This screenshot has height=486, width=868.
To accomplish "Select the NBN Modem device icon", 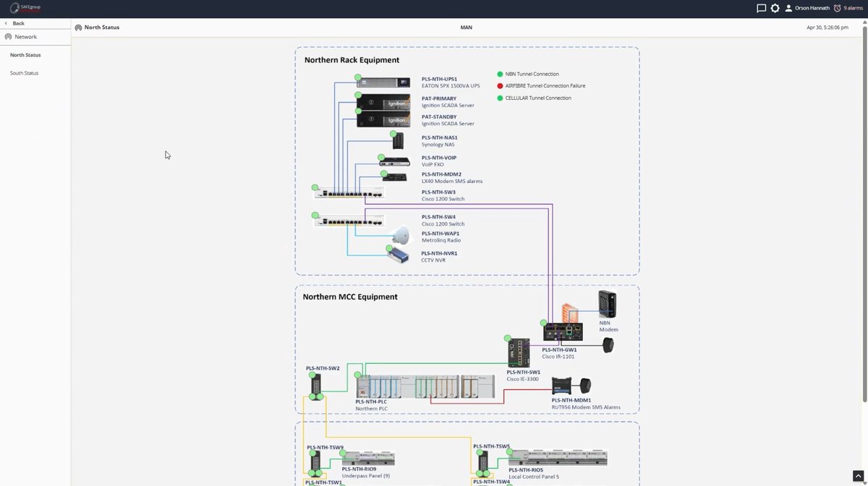I will pyautogui.click(x=607, y=304).
